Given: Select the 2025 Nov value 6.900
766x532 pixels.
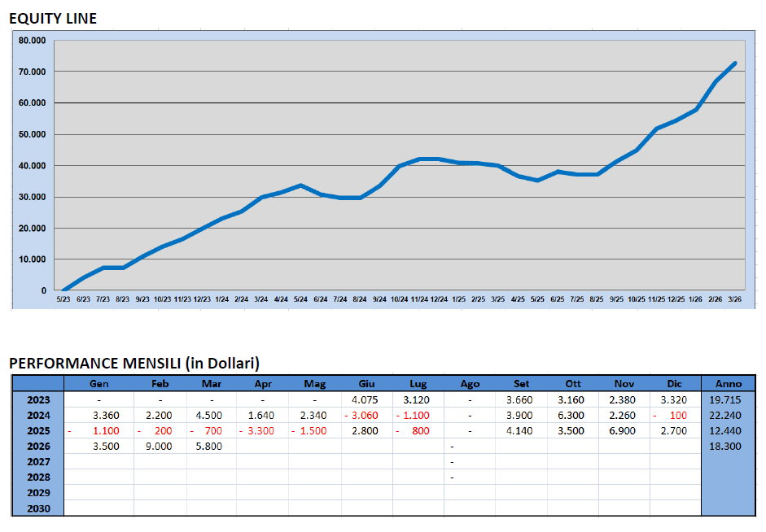Looking at the screenshot, I should tap(626, 431).
